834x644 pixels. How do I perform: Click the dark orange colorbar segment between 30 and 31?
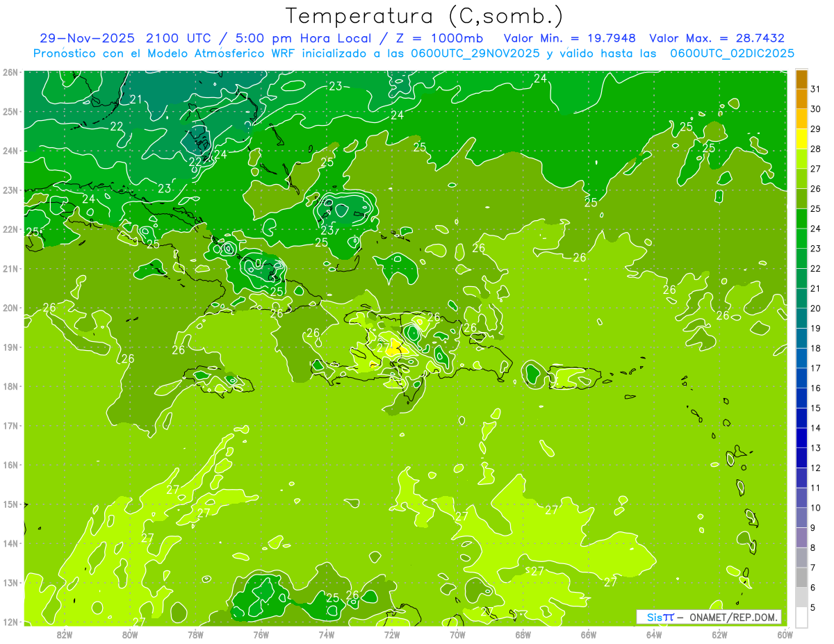[802, 99]
